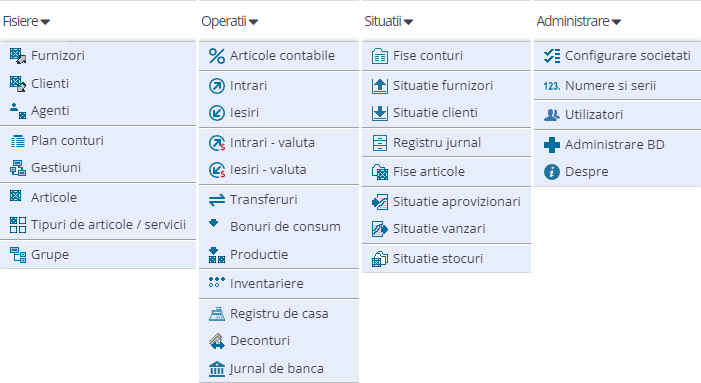Click the Despre info icon
Viewport: 701px width, 383px height.
click(552, 172)
